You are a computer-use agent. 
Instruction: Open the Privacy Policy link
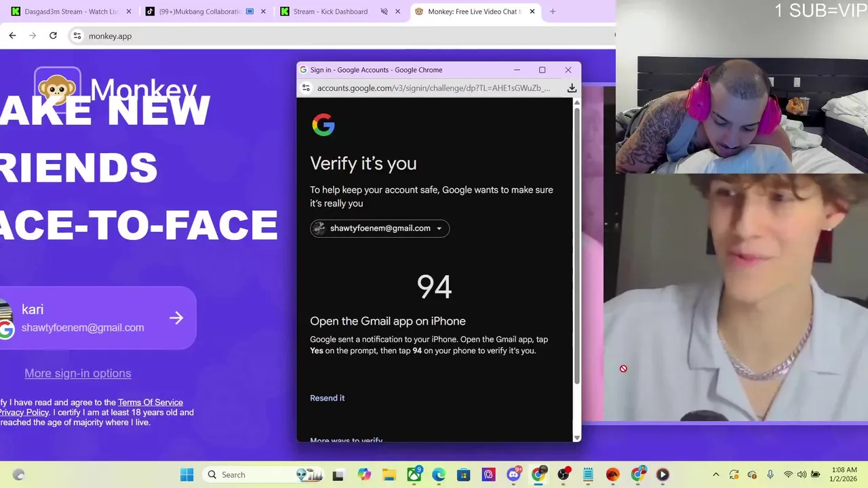click(x=24, y=412)
